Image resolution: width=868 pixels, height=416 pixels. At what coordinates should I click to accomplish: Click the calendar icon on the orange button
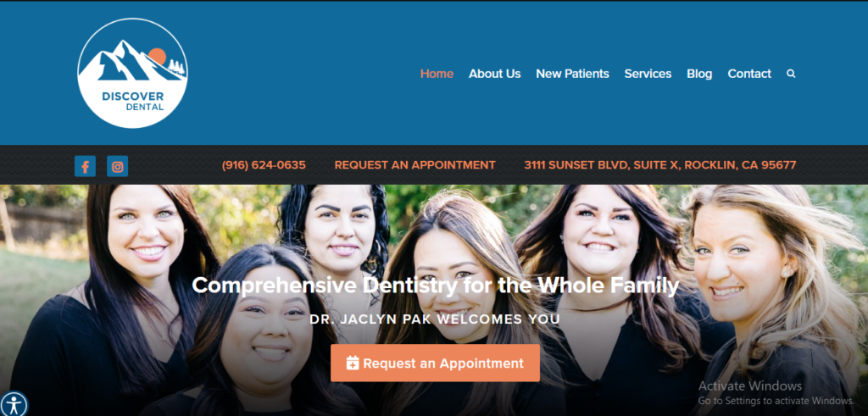[x=353, y=363]
